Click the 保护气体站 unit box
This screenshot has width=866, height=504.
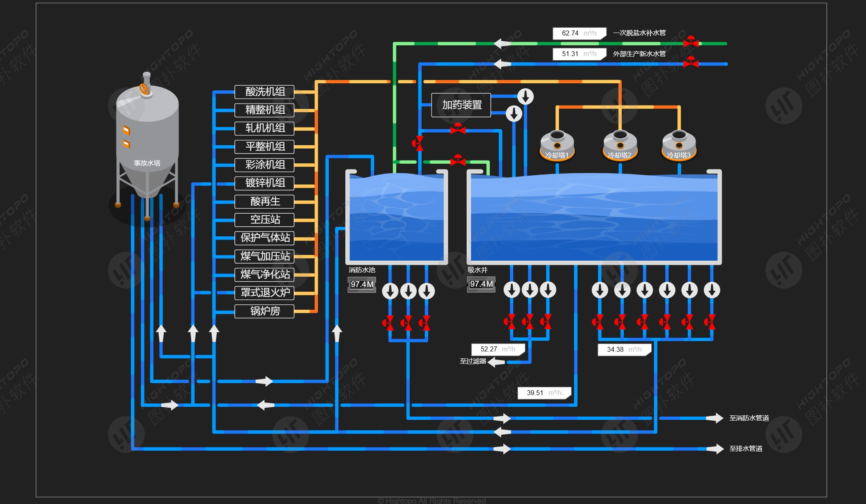click(264, 238)
